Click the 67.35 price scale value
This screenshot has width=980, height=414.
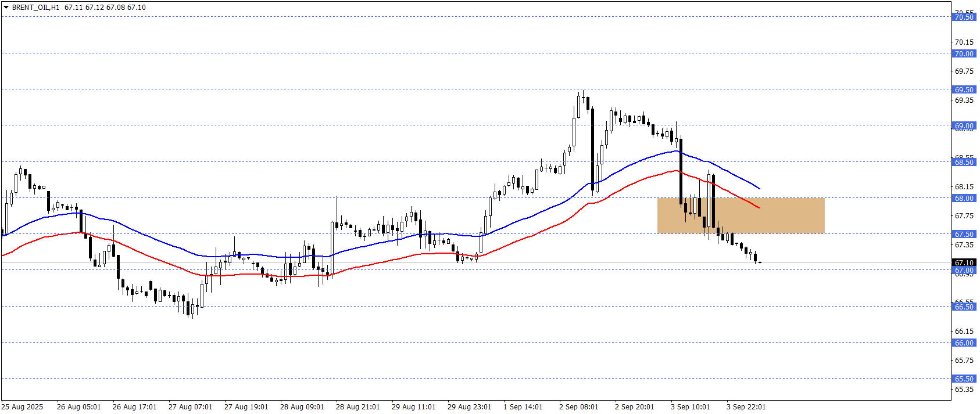click(964, 245)
